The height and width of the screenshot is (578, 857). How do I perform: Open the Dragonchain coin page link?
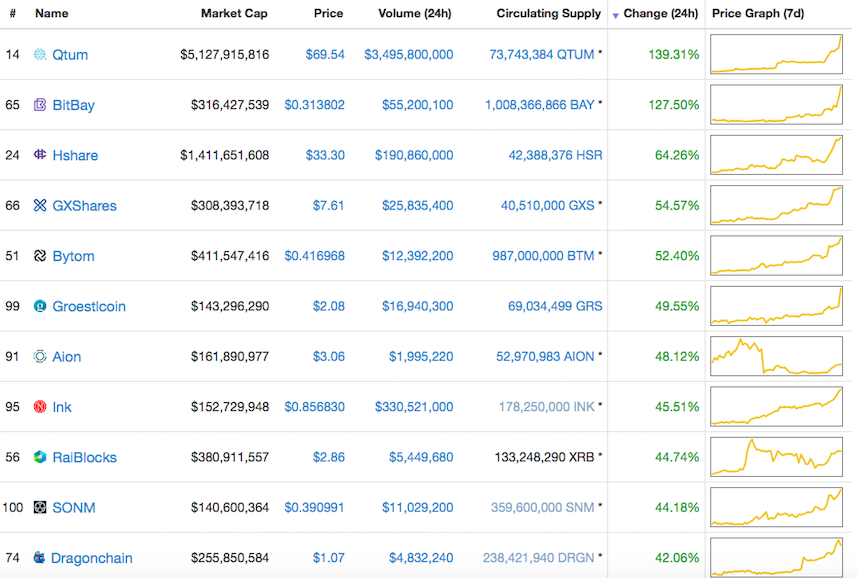(x=92, y=558)
